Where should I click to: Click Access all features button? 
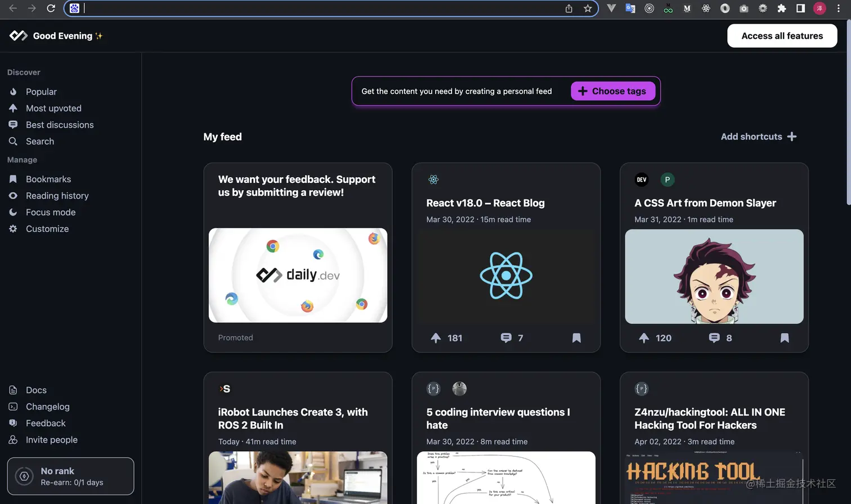[782, 36]
